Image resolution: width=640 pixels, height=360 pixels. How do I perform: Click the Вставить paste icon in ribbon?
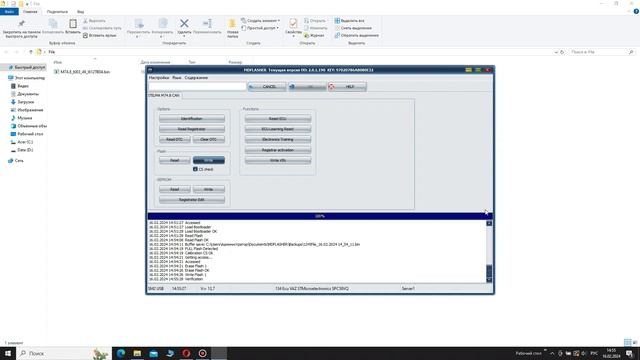(73, 24)
